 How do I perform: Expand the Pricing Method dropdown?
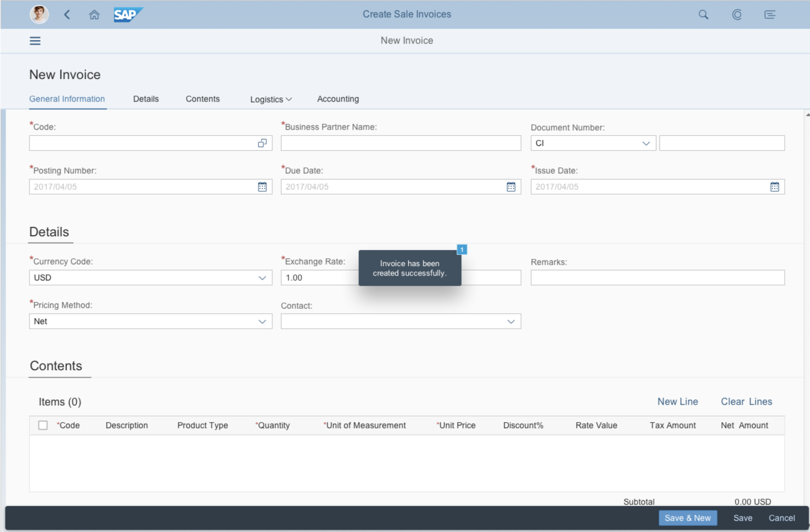262,322
